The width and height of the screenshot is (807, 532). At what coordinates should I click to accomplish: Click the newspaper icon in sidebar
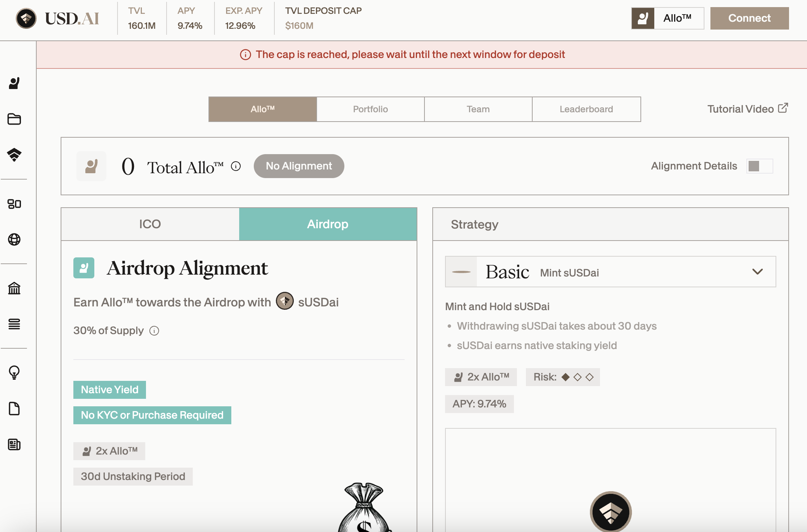coord(14,444)
